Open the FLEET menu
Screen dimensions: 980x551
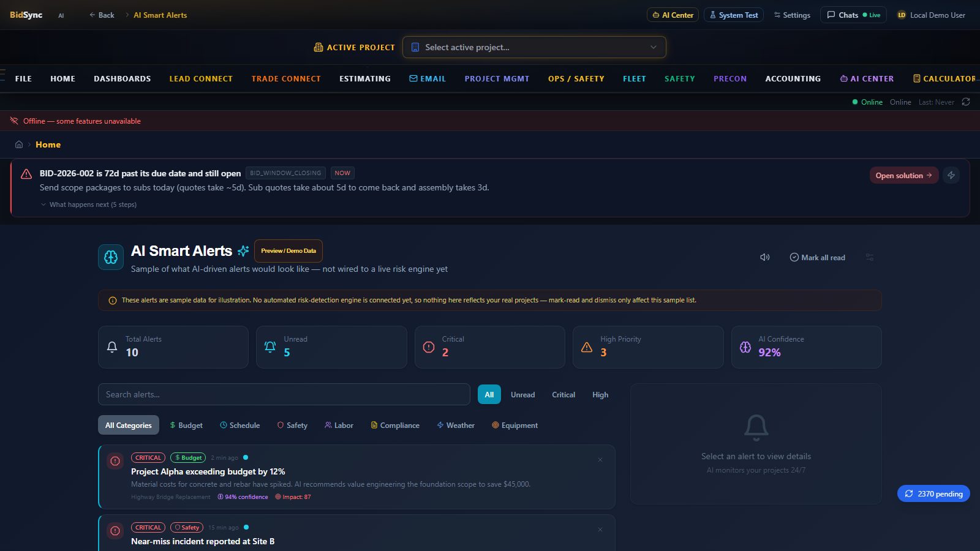635,79
